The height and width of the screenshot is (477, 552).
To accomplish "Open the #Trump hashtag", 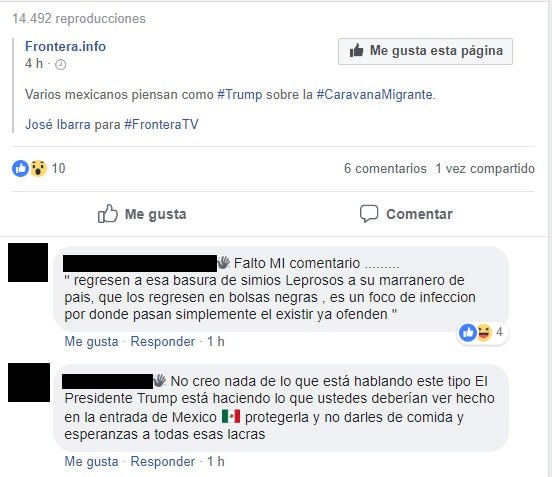I will pos(240,95).
